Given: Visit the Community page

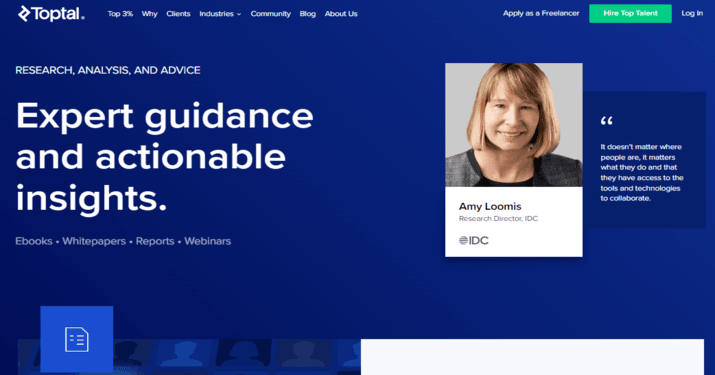Looking at the screenshot, I should [x=270, y=14].
